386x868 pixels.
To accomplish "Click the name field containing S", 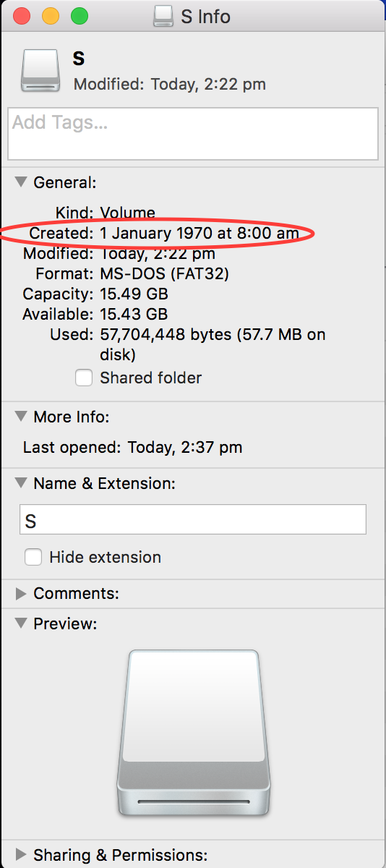I will coord(193,520).
